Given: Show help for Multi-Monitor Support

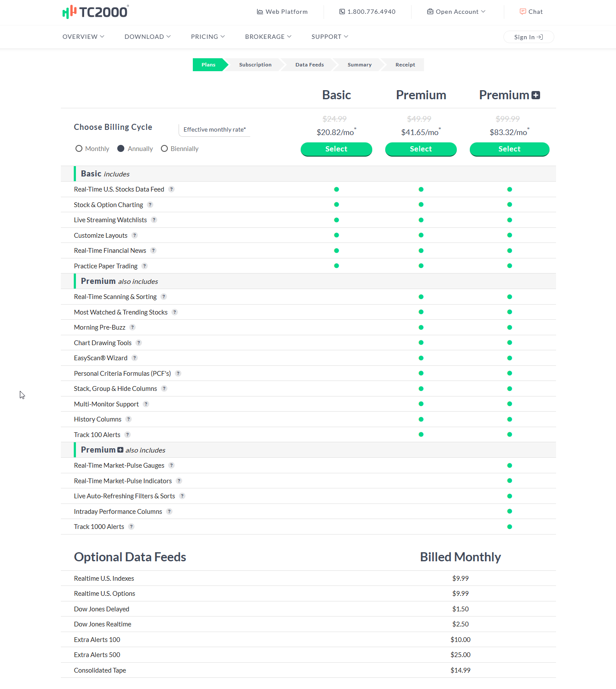Looking at the screenshot, I should (x=146, y=404).
